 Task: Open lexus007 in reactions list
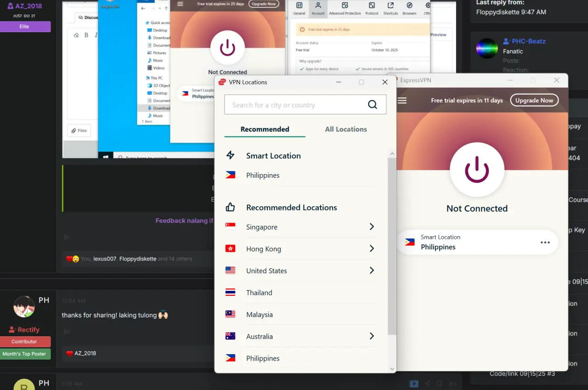tap(105, 259)
